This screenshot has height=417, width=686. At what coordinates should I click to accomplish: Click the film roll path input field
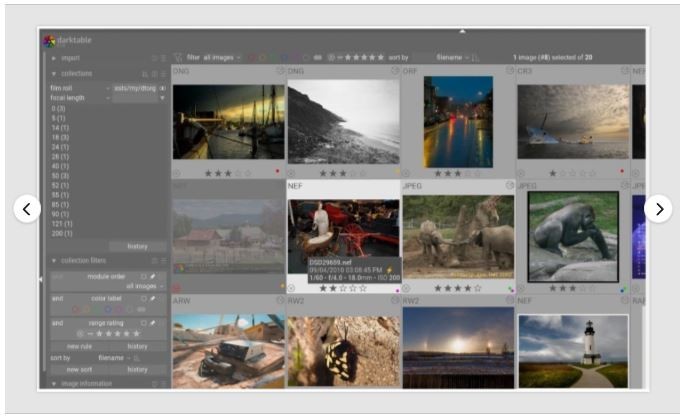(135, 88)
